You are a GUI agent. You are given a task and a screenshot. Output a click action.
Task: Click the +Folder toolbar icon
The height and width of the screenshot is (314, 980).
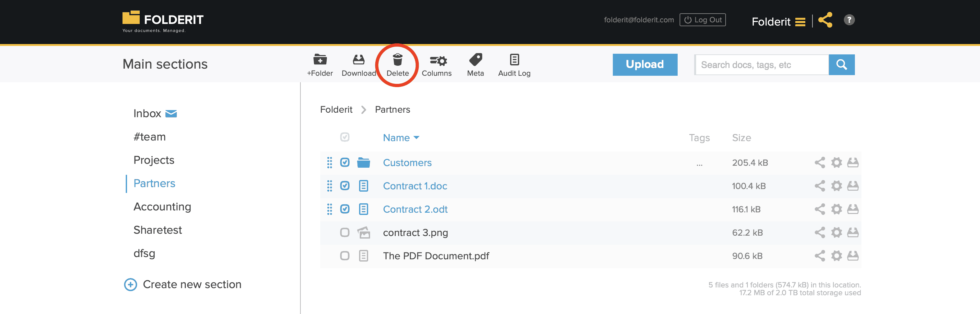click(320, 60)
